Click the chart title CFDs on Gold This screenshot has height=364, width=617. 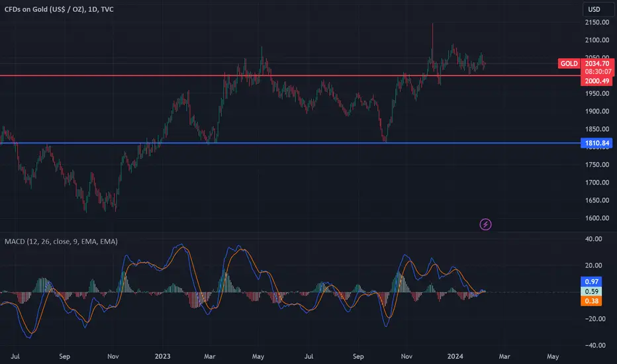coord(59,9)
